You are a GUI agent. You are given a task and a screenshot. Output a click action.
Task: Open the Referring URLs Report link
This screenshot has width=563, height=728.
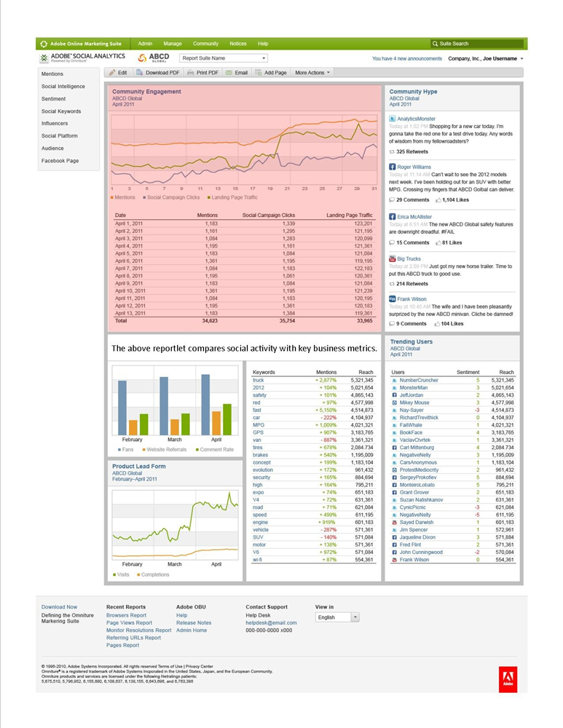pyautogui.click(x=134, y=638)
